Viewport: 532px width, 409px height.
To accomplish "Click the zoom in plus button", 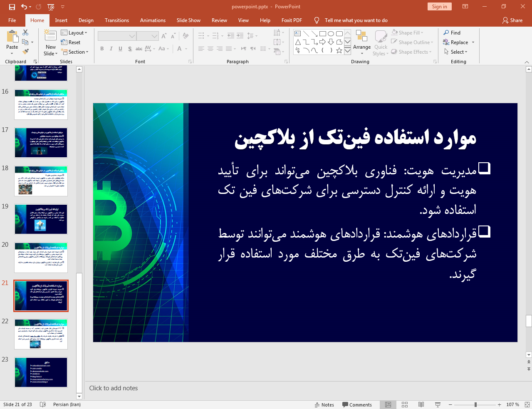I will [x=500, y=404].
